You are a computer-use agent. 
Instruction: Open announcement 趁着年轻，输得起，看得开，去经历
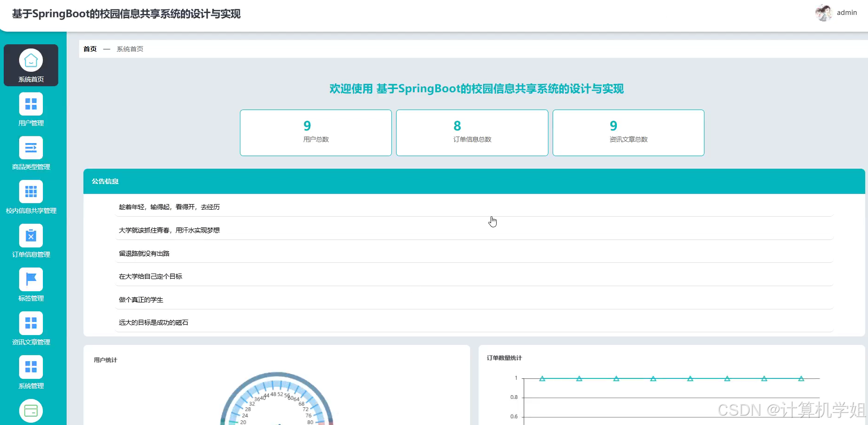pos(474,207)
